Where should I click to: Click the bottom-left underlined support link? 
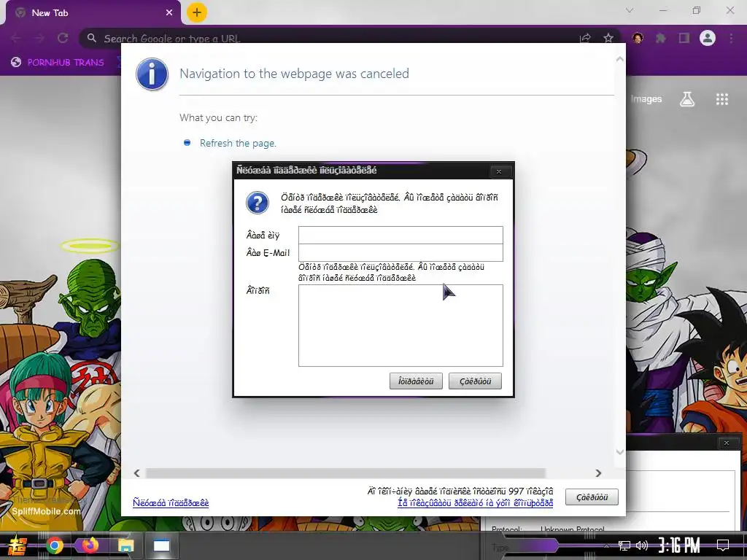[x=171, y=503]
